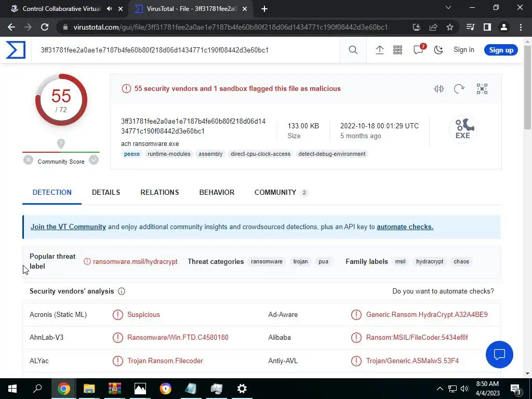Click the hydracrypt family label chip
This screenshot has width=532, height=399.
tap(430, 262)
